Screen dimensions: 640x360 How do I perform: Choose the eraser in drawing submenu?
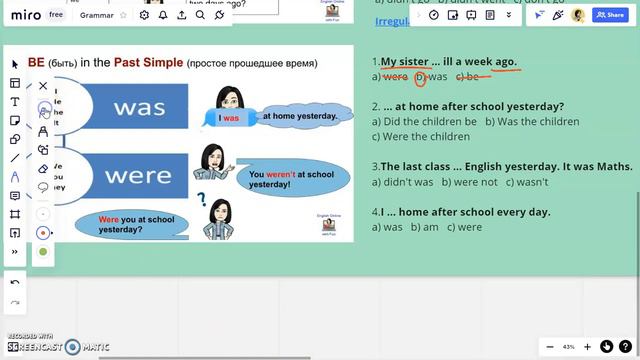43,169
